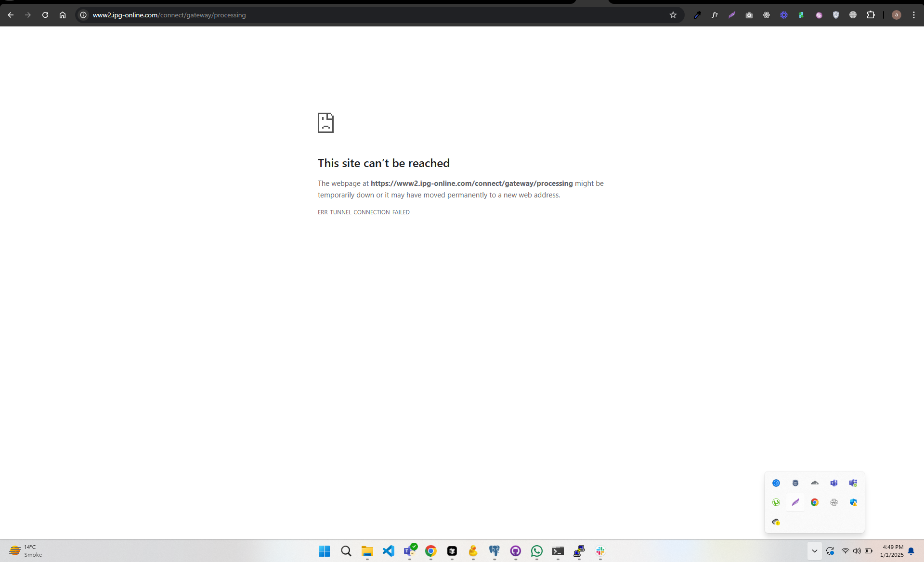The height and width of the screenshot is (562, 924).
Task: Open the camera screenshot extension
Action: click(x=749, y=15)
